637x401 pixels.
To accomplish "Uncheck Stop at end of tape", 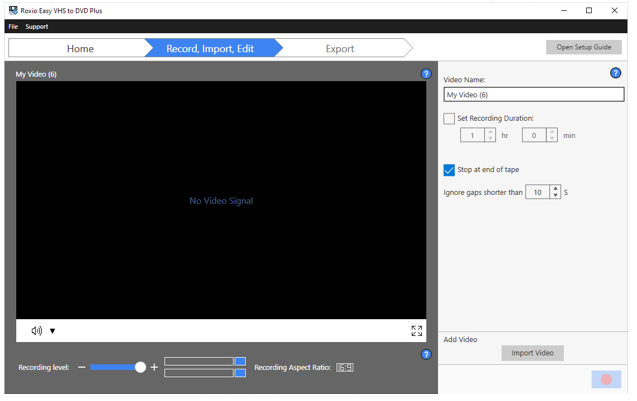I will pos(448,170).
